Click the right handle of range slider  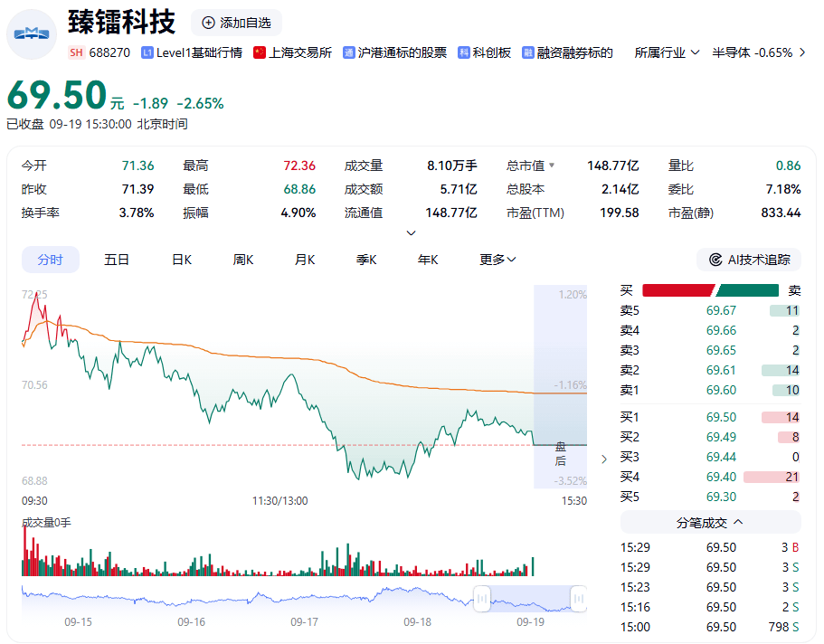(x=579, y=599)
